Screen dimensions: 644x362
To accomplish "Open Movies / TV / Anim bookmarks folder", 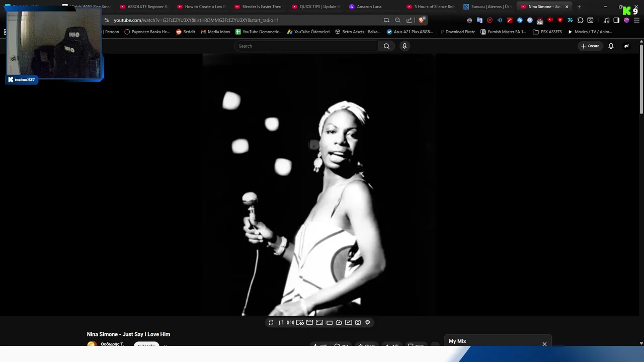I will [590, 32].
